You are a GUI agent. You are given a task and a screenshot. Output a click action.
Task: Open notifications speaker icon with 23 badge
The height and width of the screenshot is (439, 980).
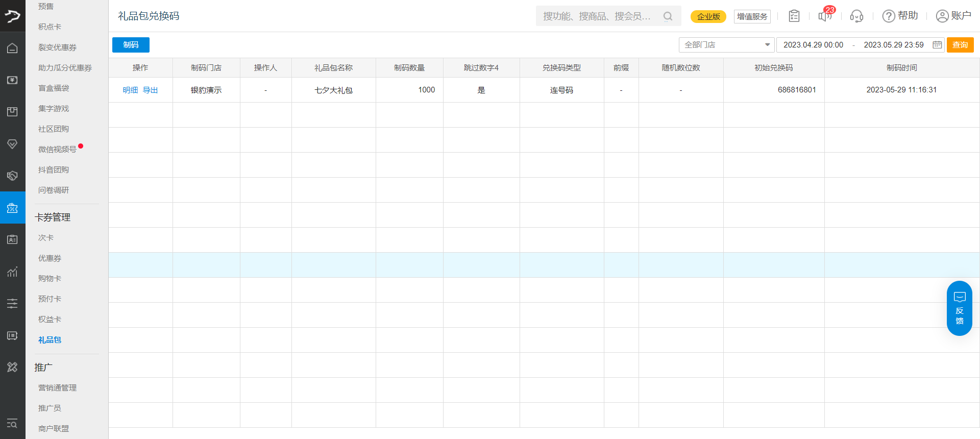click(x=825, y=15)
